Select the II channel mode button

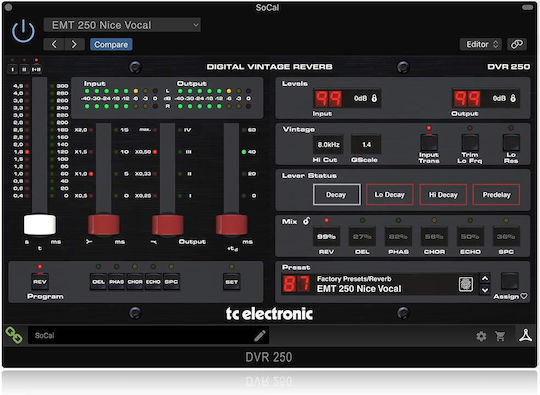tap(24, 70)
